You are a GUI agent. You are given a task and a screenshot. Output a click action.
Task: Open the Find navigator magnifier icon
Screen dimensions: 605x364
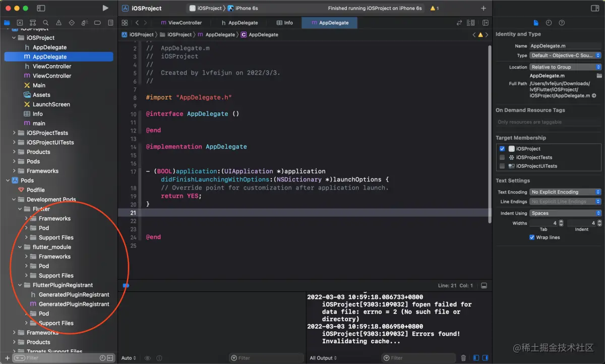(46, 23)
